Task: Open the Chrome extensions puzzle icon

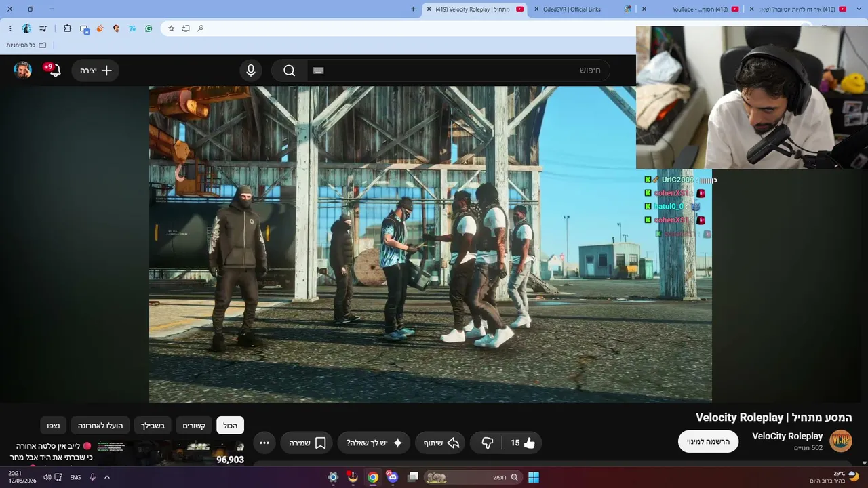Action: coord(67,28)
